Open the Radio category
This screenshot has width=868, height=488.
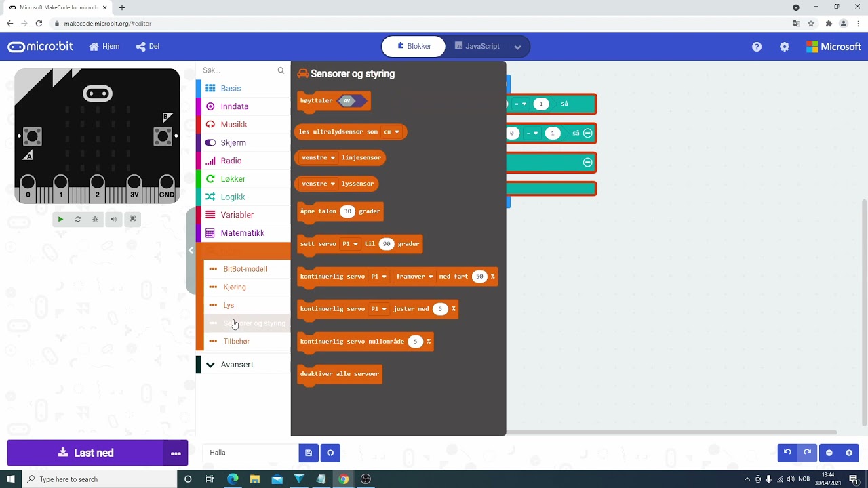pos(244,161)
